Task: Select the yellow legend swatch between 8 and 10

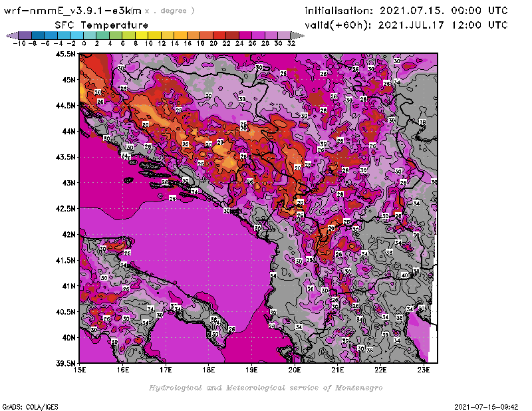Action: pyautogui.click(x=142, y=35)
